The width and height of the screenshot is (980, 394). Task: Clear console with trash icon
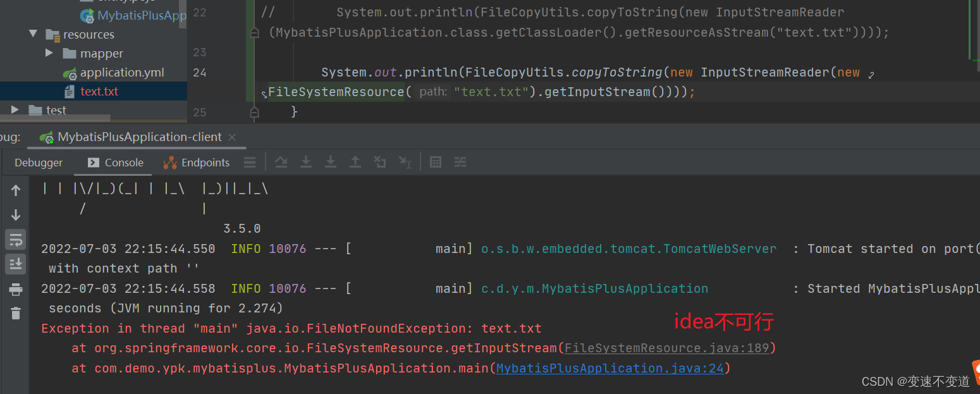click(x=16, y=313)
